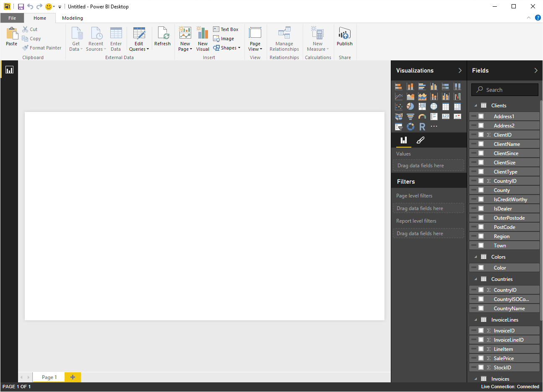
Task: Select the card (123) visual
Action: [446, 117]
